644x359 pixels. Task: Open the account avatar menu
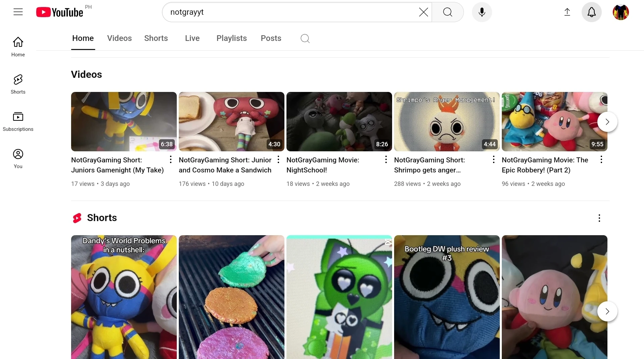click(621, 12)
